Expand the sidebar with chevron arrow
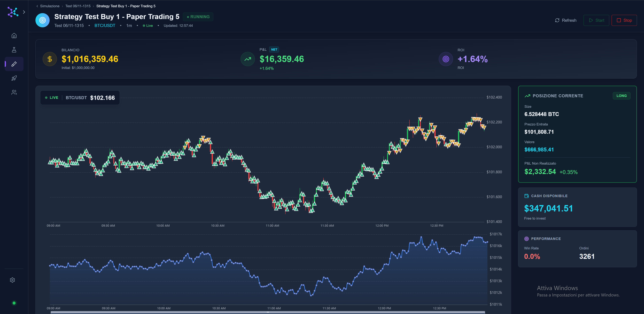Image resolution: width=644 pixels, height=314 pixels. pyautogui.click(x=24, y=12)
